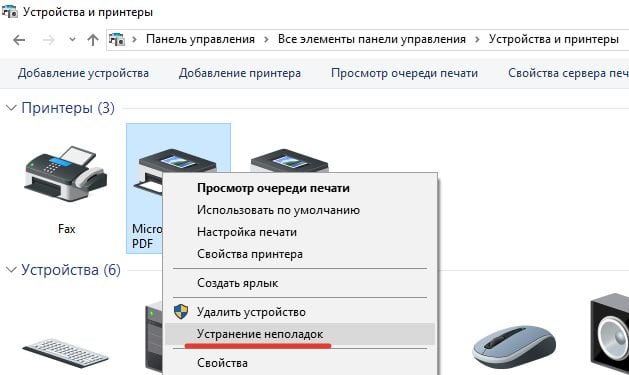Go up one level with the Up arrow
Image resolution: width=629 pixels, height=375 pixels.
coord(93,39)
